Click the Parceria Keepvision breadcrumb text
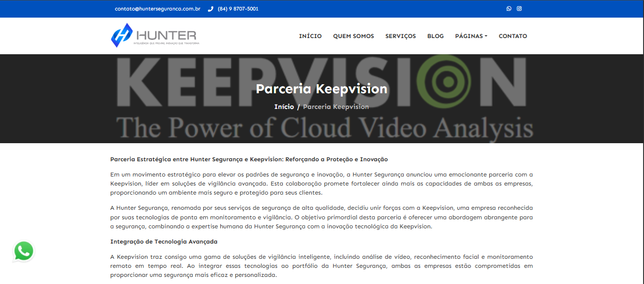644x284 pixels. [336, 107]
